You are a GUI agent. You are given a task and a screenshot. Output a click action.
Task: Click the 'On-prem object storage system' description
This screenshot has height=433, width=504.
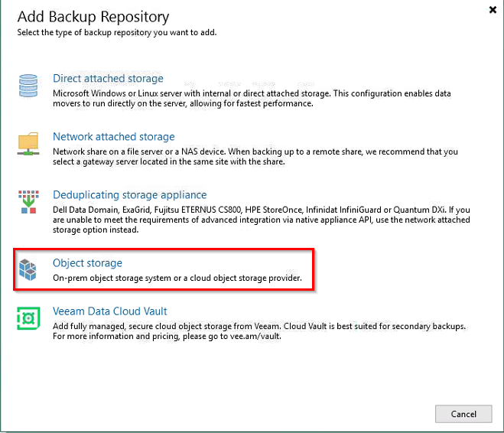(177, 278)
